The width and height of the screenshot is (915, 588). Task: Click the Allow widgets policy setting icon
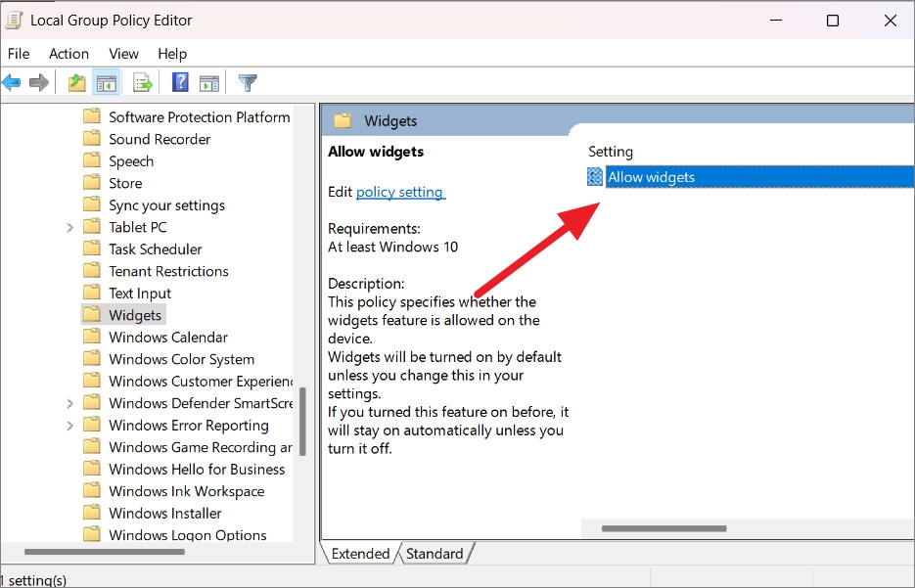tap(595, 177)
